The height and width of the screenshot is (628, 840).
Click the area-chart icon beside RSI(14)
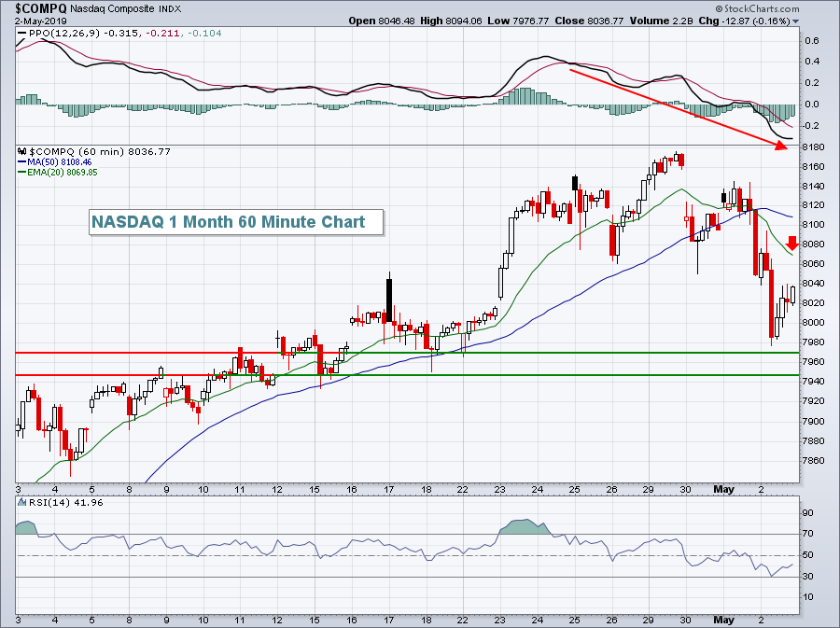click(21, 502)
